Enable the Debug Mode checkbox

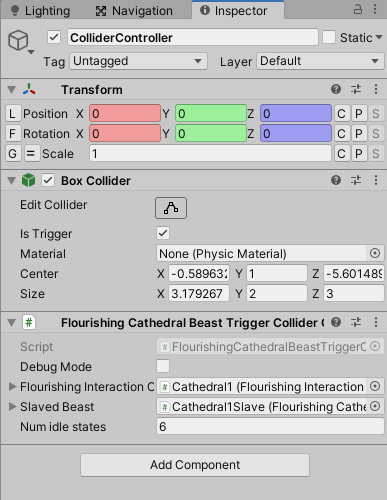click(x=163, y=366)
